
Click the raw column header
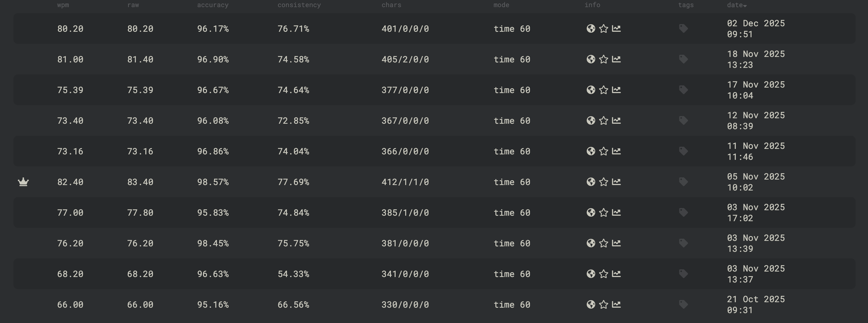coord(133,5)
